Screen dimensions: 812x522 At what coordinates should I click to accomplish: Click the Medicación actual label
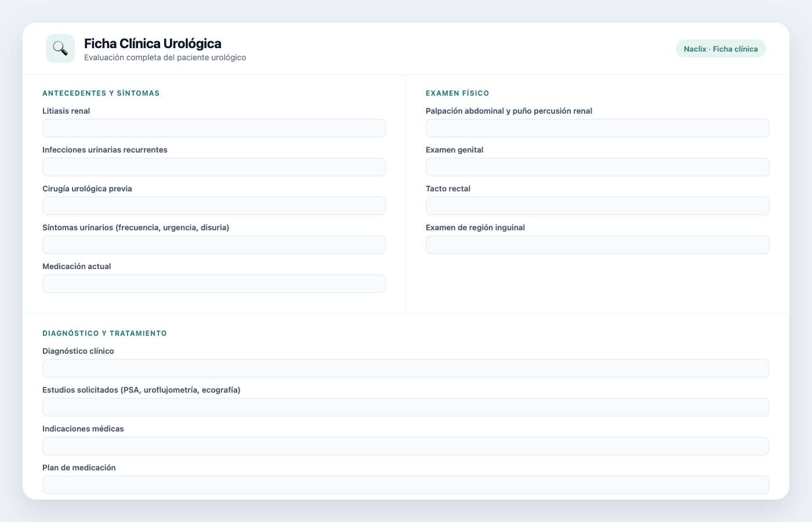coord(77,266)
